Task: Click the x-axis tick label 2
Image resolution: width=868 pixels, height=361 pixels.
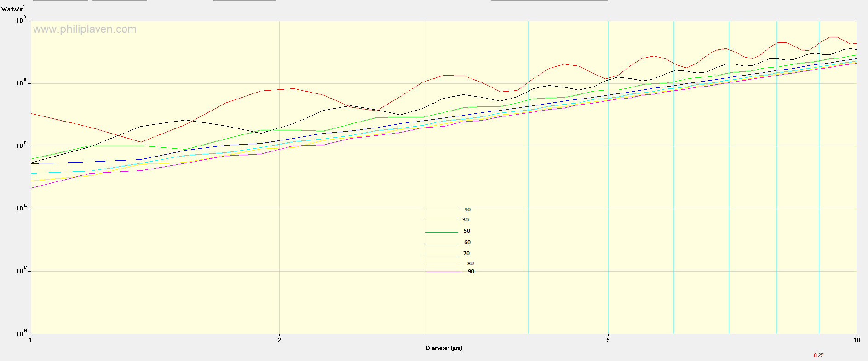Action: pos(279,340)
